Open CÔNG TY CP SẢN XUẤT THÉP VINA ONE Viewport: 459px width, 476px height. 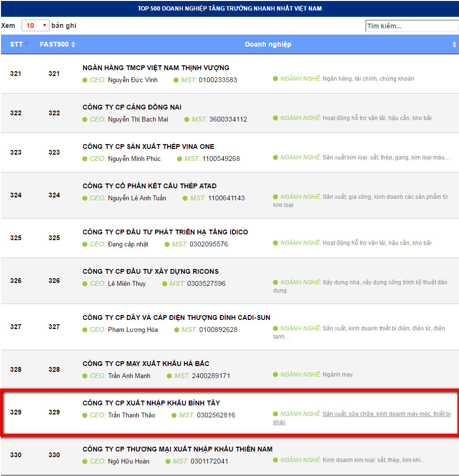[x=148, y=146]
